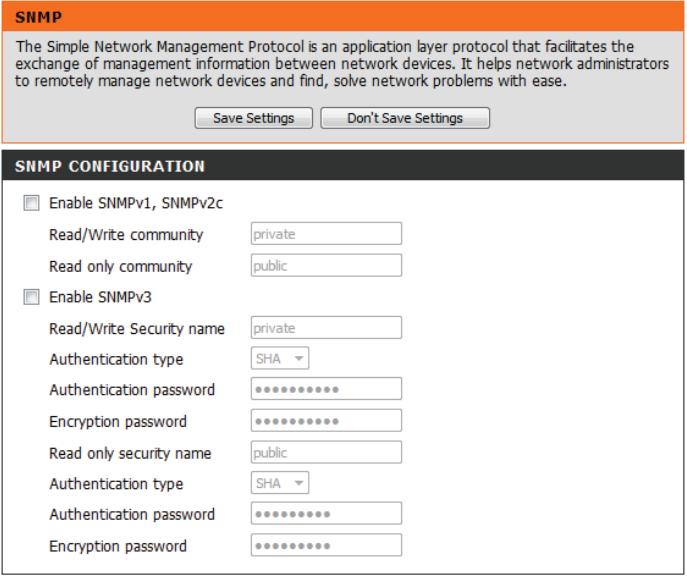Select Authentication password field for Read only security

[325, 514]
